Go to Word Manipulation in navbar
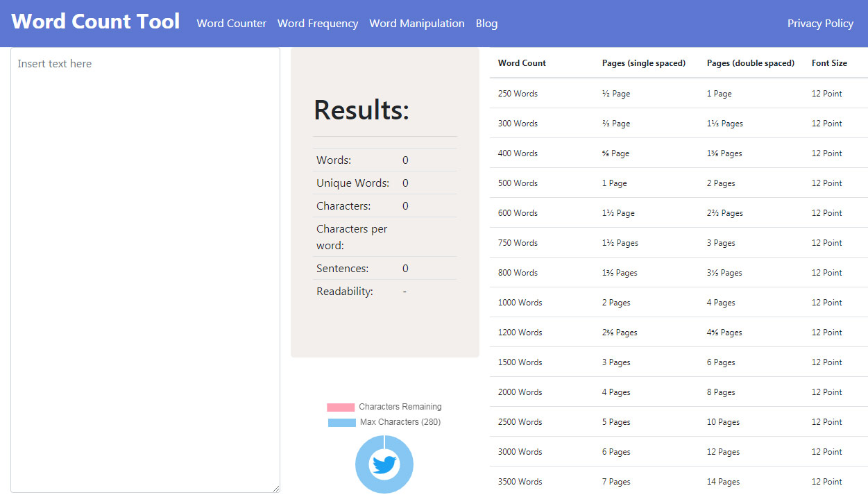 tap(417, 24)
